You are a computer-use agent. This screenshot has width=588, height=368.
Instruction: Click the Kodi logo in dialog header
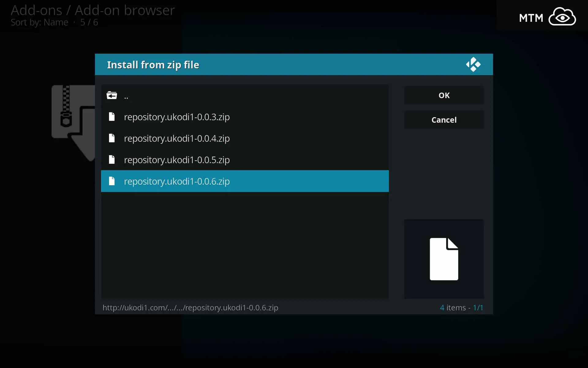click(x=473, y=64)
